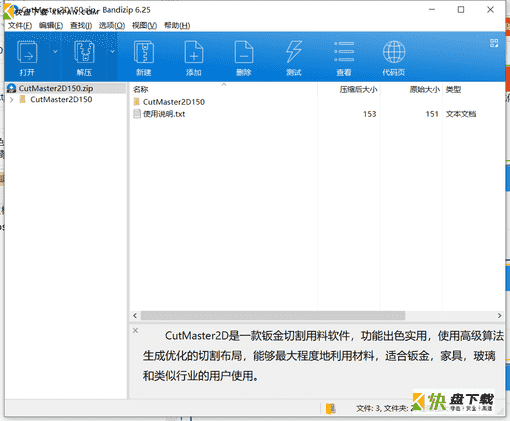Click the original size value 151

tap(432, 114)
